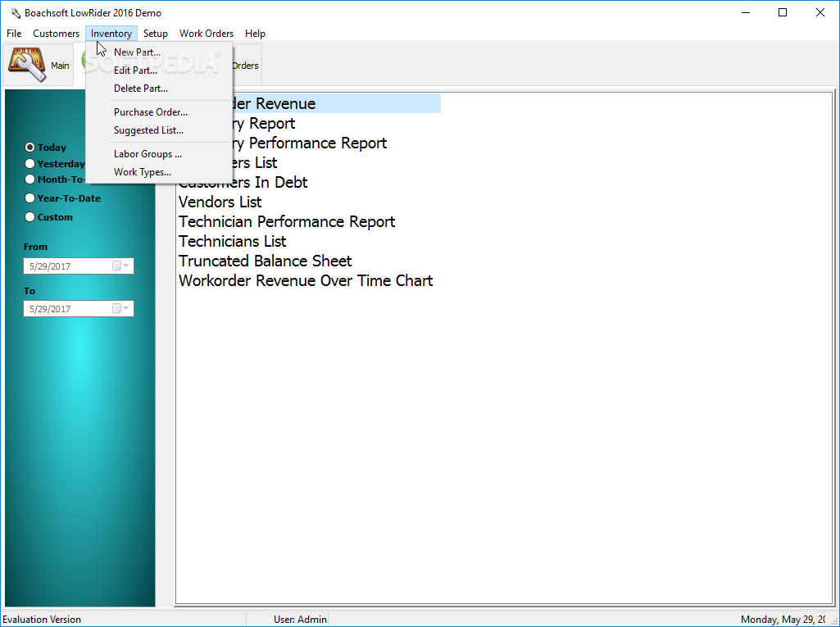Image resolution: width=840 pixels, height=627 pixels.
Task: Select the Year-To-Date radio button
Action: pyautogui.click(x=30, y=198)
